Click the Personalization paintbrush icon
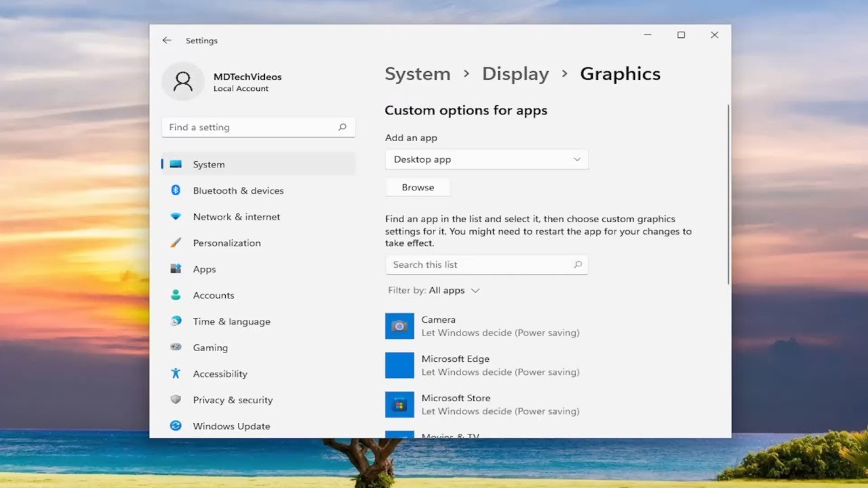 pos(176,243)
